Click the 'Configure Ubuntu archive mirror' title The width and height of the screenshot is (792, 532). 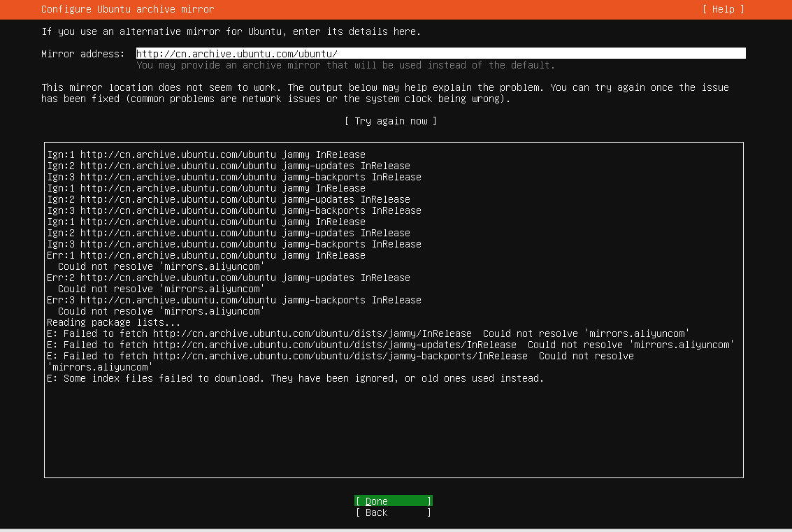[x=128, y=9]
